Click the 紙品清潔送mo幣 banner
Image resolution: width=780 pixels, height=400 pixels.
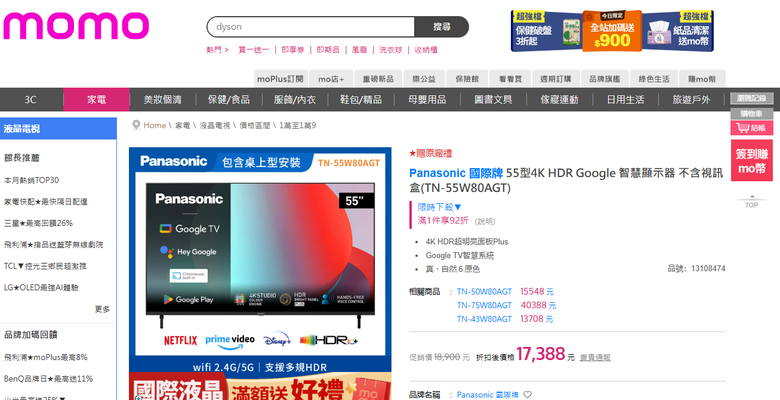[x=678, y=31]
